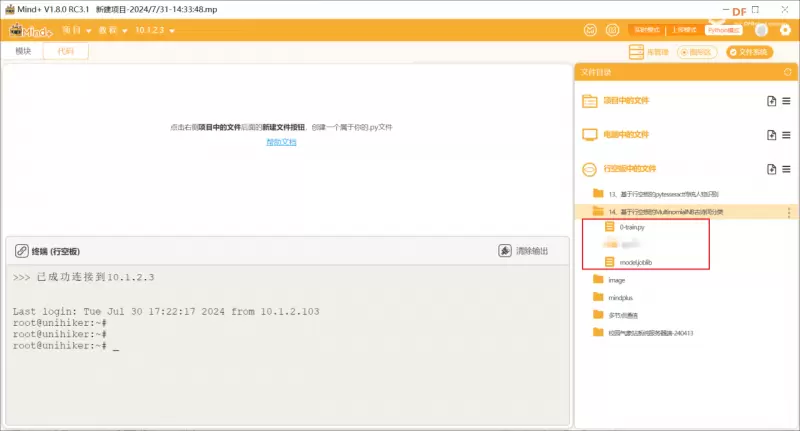Viewport: 800px width, 431px height.
Task: Open the 10.1.2.3 connection dropdown
Action: [x=154, y=31]
